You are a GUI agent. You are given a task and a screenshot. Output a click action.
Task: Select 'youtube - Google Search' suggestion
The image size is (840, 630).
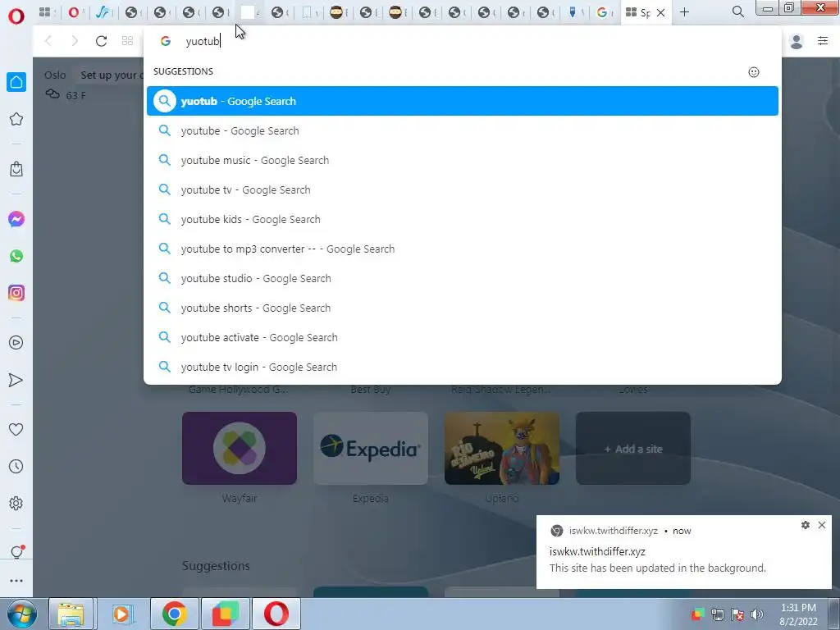click(x=463, y=130)
